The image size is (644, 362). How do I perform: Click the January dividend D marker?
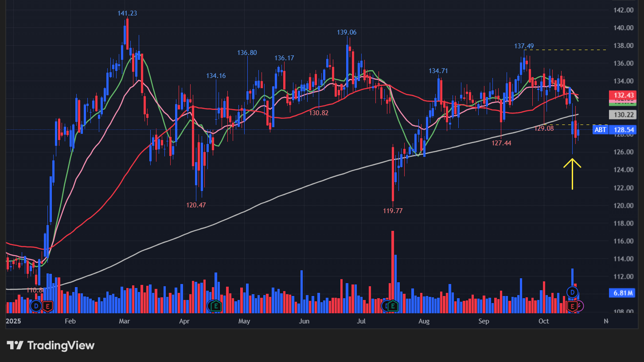36,306
